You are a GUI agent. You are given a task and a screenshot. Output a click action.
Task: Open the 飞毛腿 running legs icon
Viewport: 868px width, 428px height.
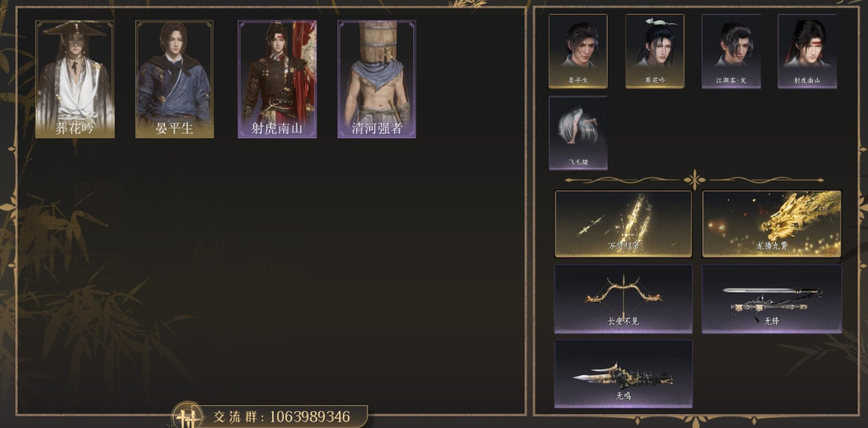pyautogui.click(x=578, y=133)
